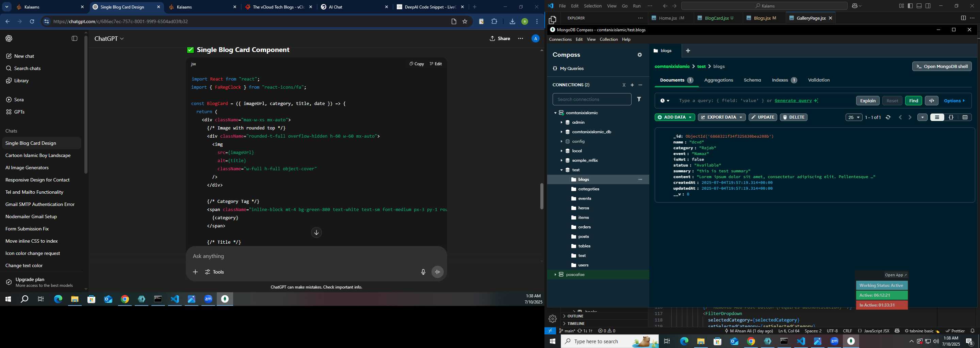Toggle VS Code panel layout
This screenshot has height=348, width=980.
[x=919, y=6]
